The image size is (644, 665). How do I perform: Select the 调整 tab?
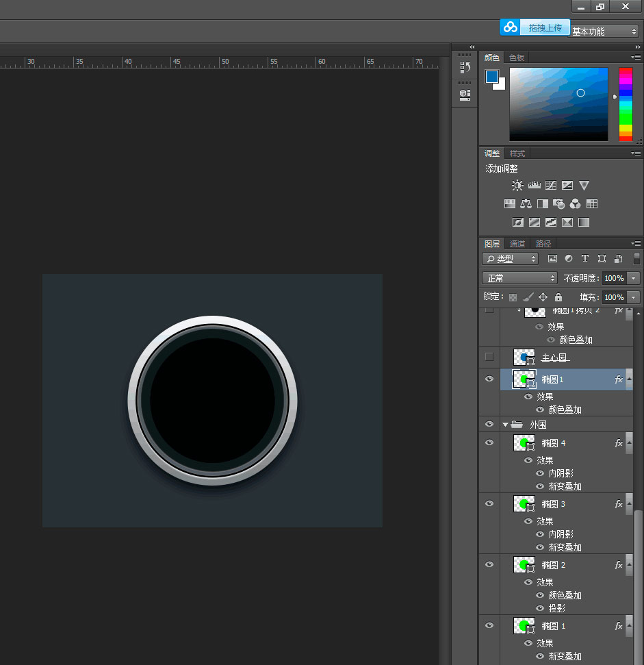[x=492, y=153]
